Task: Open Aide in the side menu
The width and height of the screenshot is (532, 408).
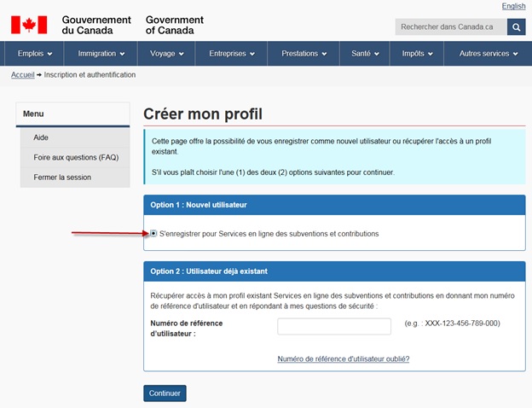Action: (41, 137)
